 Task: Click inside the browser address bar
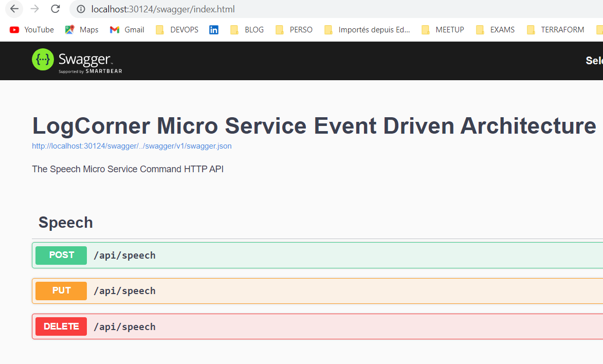tap(206, 9)
